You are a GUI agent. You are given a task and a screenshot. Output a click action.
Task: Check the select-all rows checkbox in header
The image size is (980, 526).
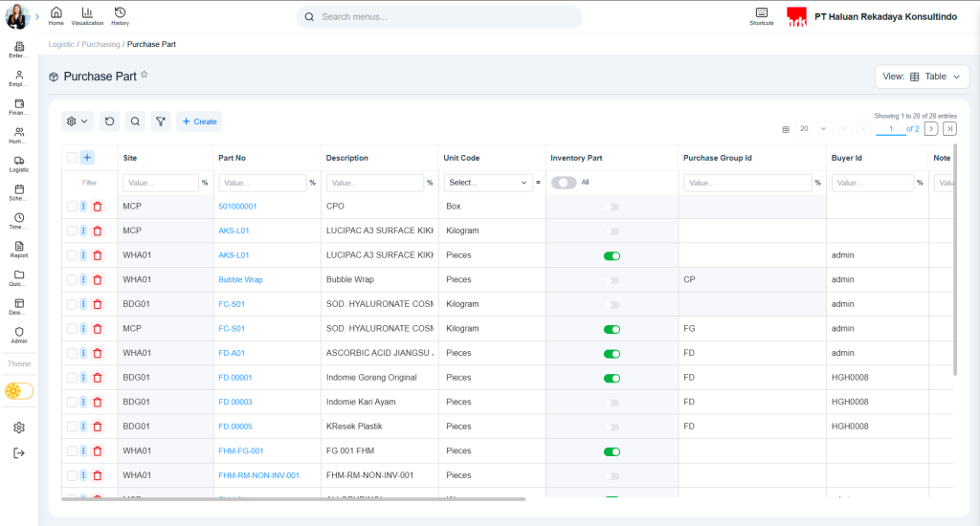[x=72, y=158]
